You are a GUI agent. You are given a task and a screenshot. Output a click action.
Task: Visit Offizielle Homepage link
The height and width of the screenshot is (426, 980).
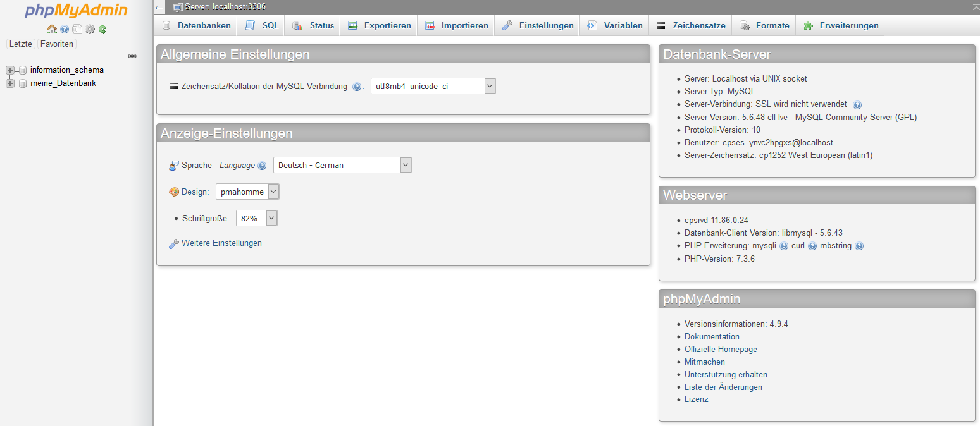click(721, 350)
